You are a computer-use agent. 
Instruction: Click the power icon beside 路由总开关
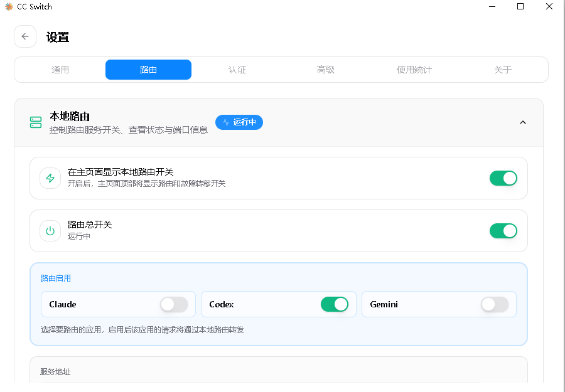[x=50, y=231]
